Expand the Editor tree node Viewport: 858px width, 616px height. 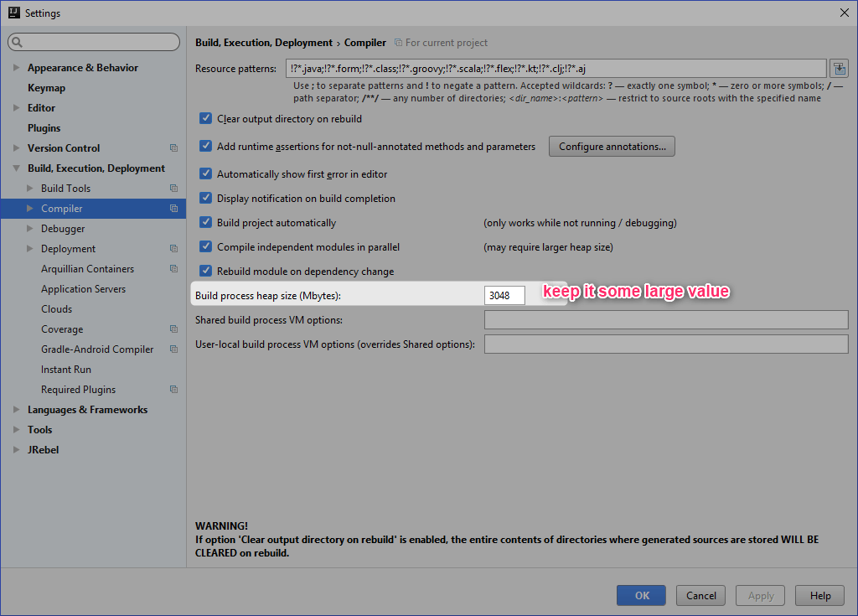[17, 107]
